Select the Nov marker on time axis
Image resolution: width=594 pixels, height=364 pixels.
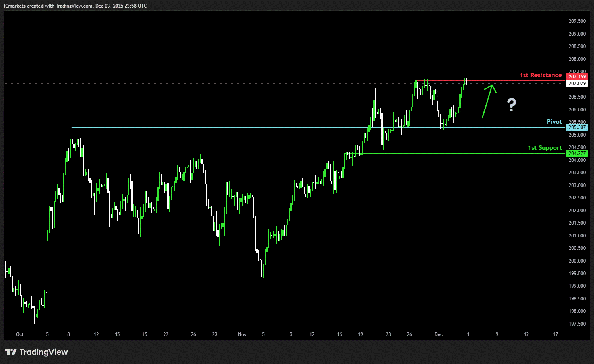[242, 334]
